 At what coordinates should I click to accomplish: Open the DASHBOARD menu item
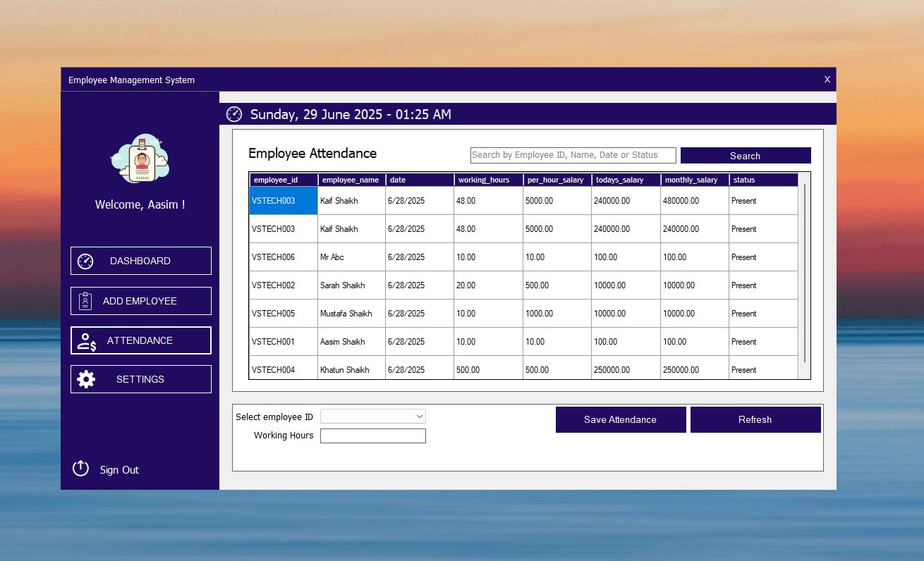click(x=140, y=261)
